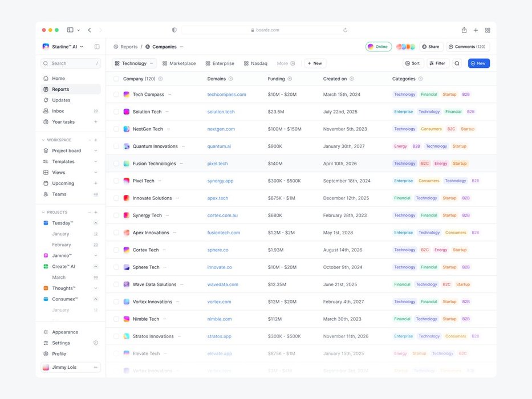Check the select-all Company header checkbox
The image size is (532, 399).
[x=116, y=79]
